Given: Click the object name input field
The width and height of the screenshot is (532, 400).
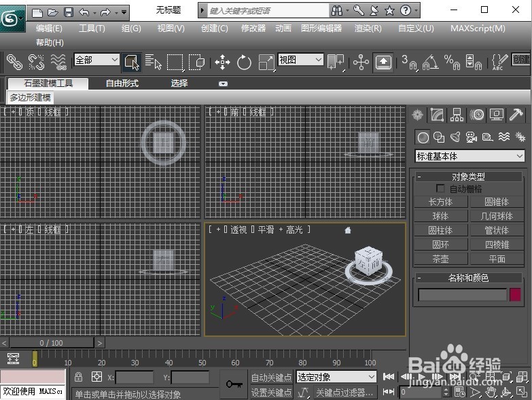Looking at the screenshot, I should coord(463,295).
